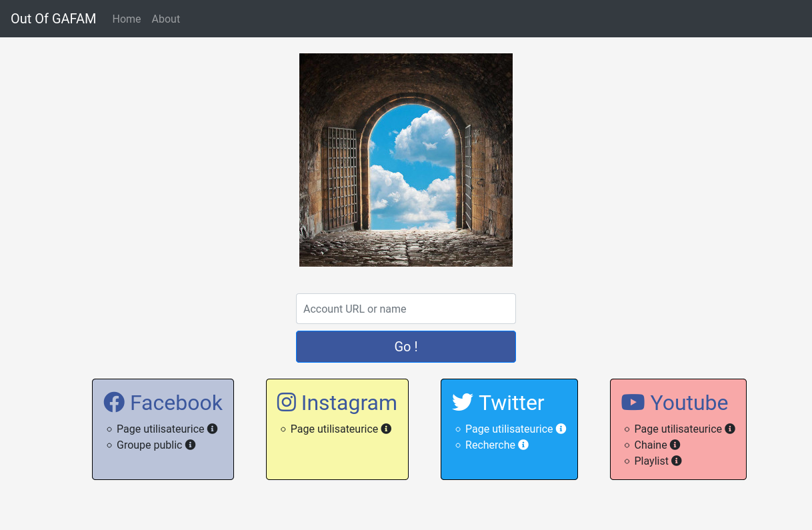
Task: Select 'Chaine' list item
Action: coord(651,445)
